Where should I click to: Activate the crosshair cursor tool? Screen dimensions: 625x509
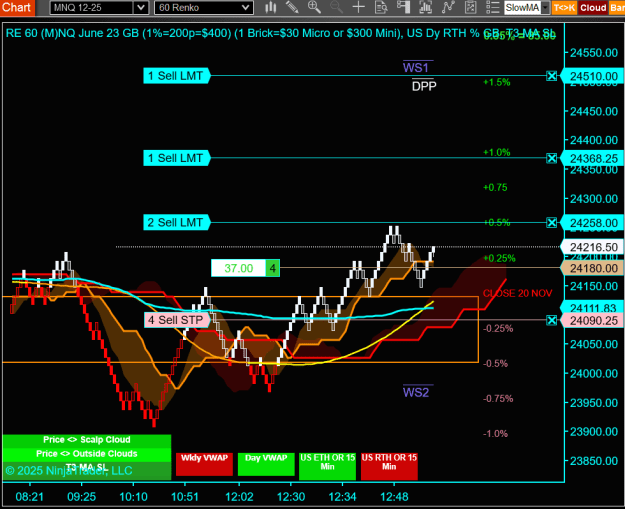pos(359,7)
